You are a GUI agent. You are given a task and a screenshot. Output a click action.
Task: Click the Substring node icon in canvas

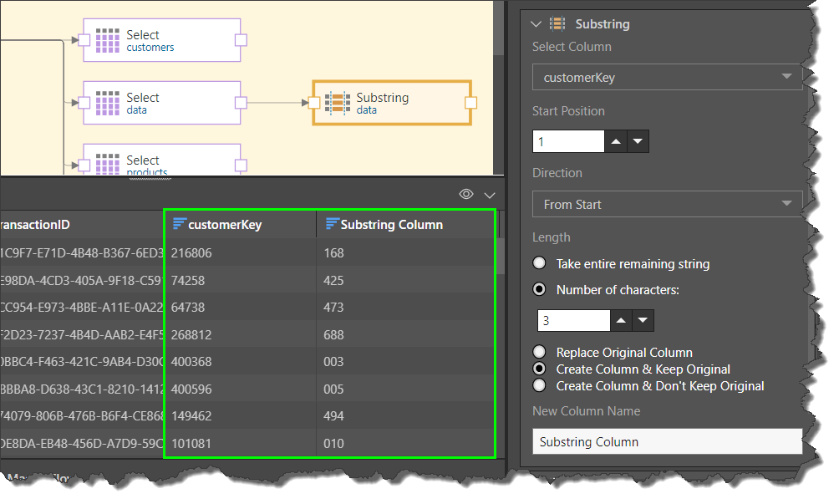click(x=338, y=103)
